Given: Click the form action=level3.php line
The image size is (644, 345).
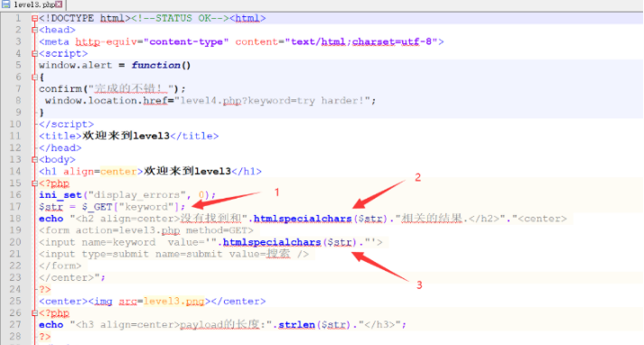Looking at the screenshot, I should [x=146, y=230].
